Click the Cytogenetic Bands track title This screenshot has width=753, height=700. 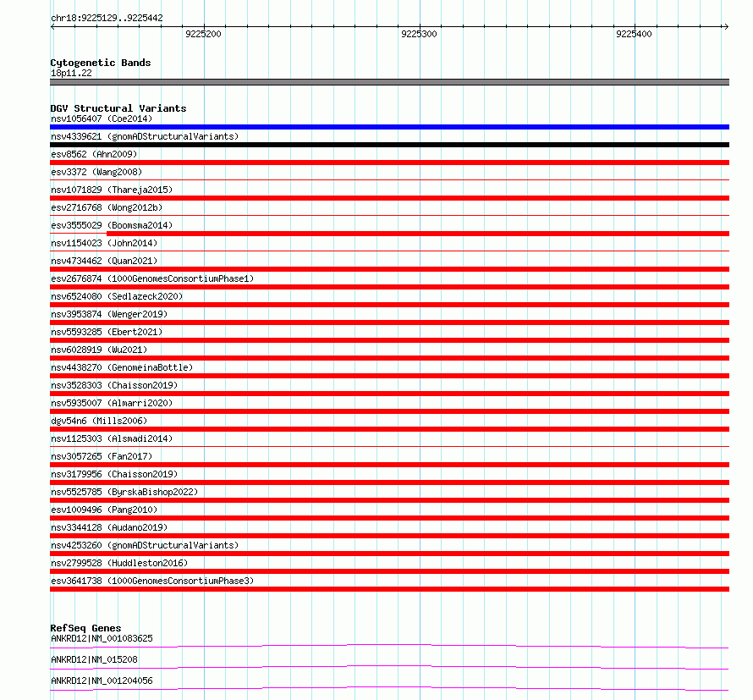pyautogui.click(x=101, y=63)
